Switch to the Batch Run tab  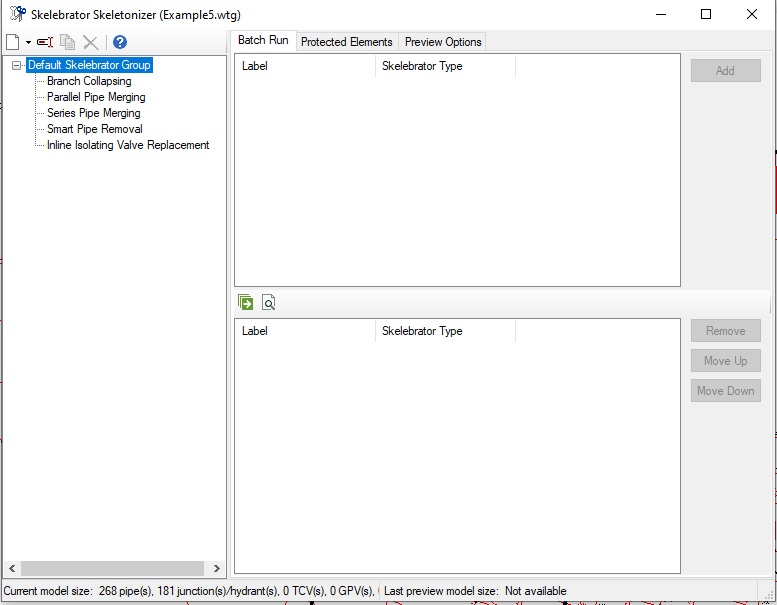[x=263, y=40]
